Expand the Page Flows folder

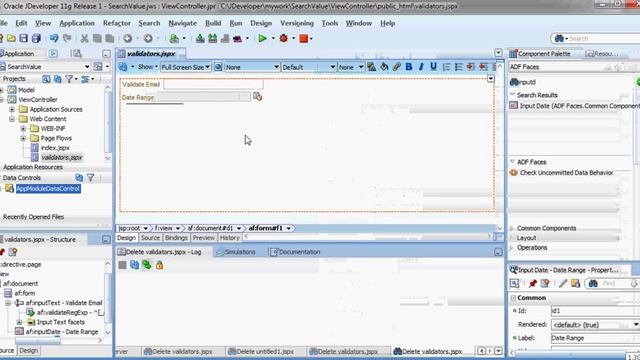[x=23, y=138]
